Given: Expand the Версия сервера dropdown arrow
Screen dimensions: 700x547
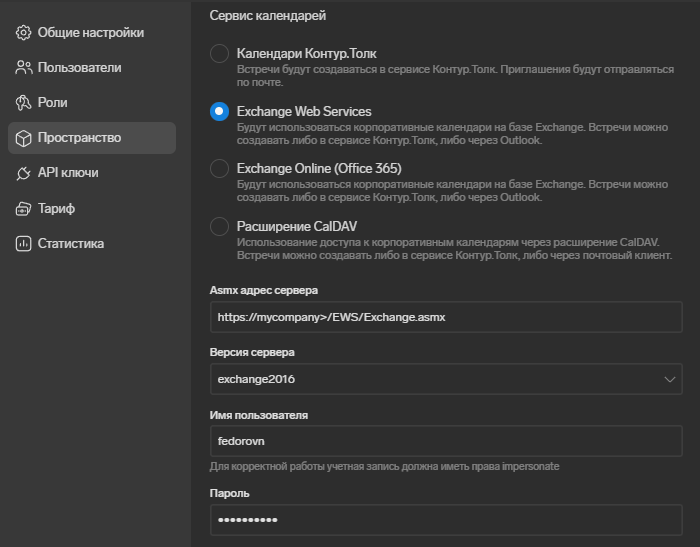Looking at the screenshot, I should [x=670, y=380].
